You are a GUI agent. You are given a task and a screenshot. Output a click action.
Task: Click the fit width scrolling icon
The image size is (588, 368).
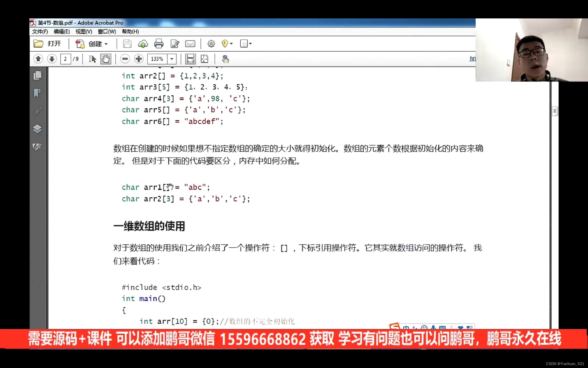tap(190, 59)
